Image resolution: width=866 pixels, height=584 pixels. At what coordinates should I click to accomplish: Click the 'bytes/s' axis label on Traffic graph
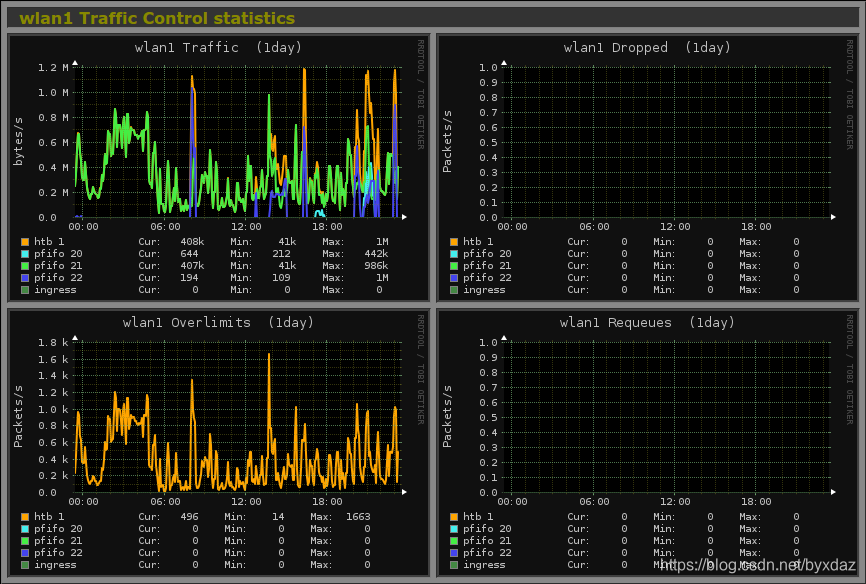click(18, 141)
